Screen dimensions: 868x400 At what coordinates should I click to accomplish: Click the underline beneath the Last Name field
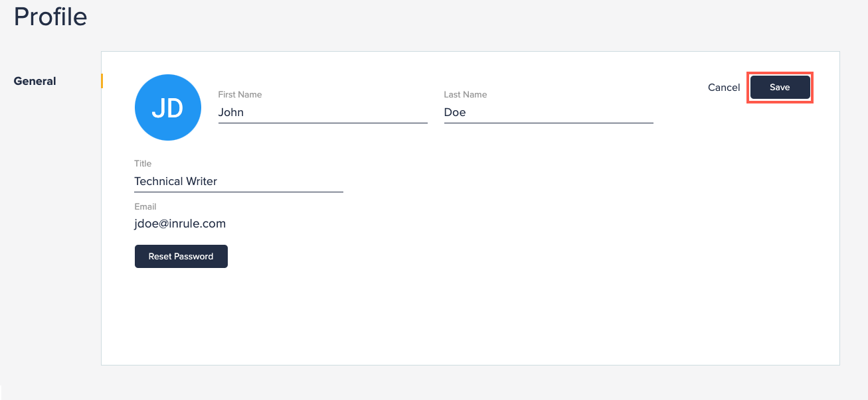tap(548, 123)
